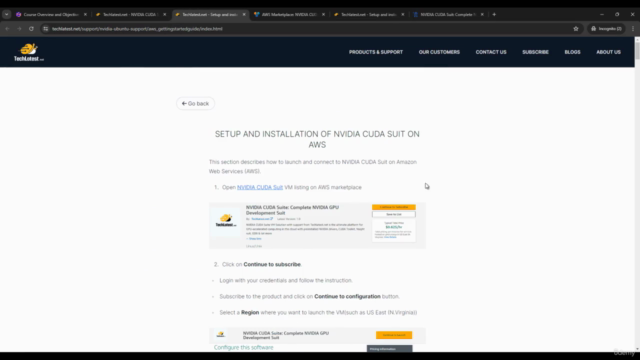The height and width of the screenshot is (360, 640).
Task: Close the AWS Marketplace tab
Action: [323, 14]
